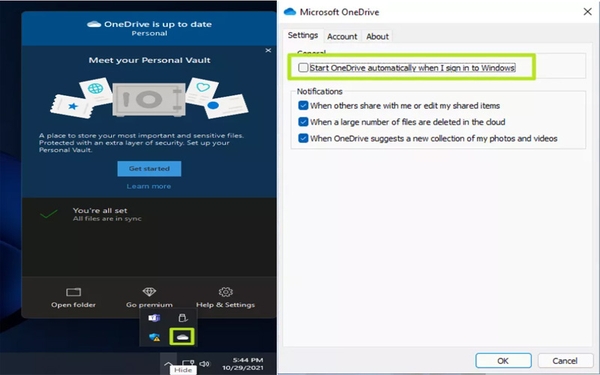Uncheck 'When others share with me' notification

pos(303,106)
